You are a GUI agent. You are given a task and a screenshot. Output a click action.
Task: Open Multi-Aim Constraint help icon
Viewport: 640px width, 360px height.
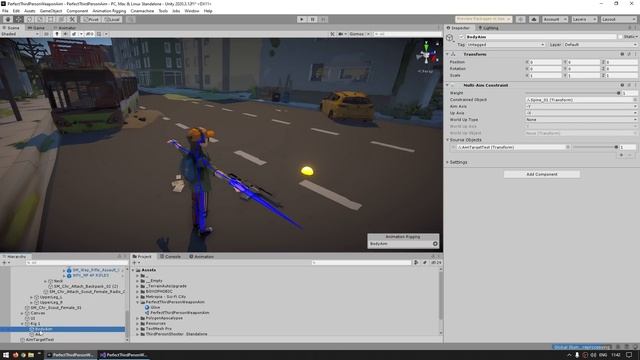622,85
